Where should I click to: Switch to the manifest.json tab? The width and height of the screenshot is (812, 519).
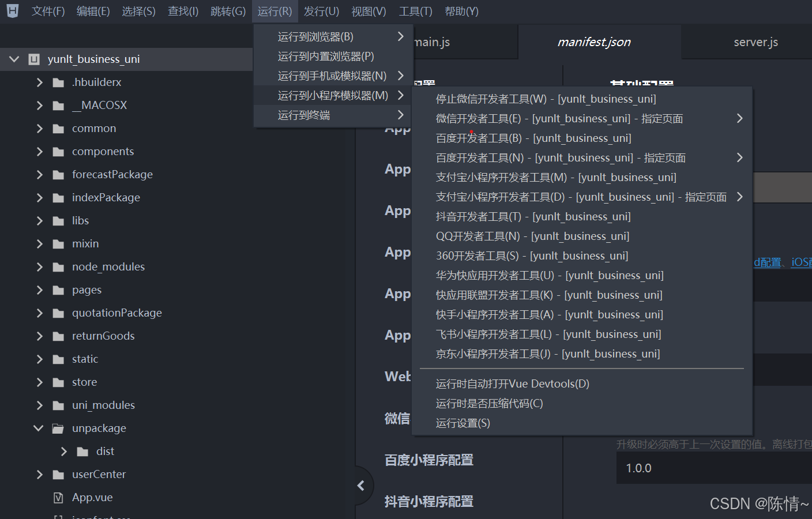pyautogui.click(x=594, y=42)
